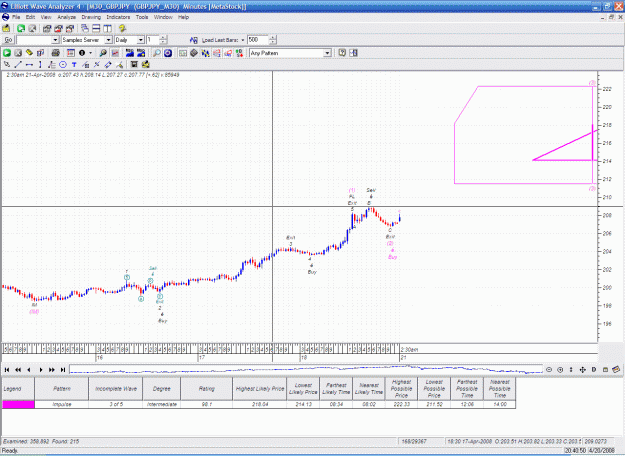Open the Daily timeframe dropdown
The height and width of the screenshot is (456, 625).
pyautogui.click(x=141, y=40)
